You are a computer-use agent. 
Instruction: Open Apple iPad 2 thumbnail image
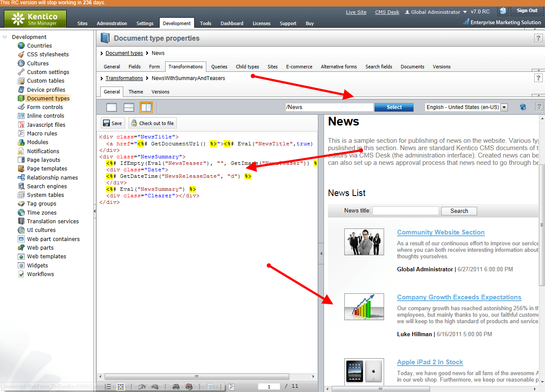click(x=364, y=371)
